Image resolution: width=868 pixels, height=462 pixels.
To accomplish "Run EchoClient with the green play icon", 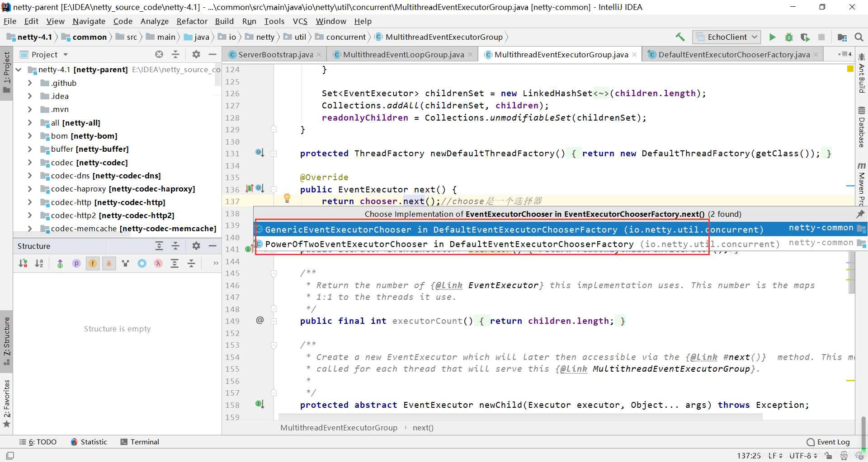I will [773, 37].
